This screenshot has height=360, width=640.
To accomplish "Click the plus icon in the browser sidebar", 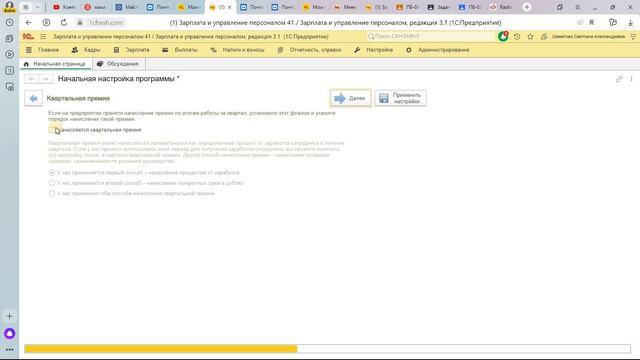I will click(x=9, y=316).
